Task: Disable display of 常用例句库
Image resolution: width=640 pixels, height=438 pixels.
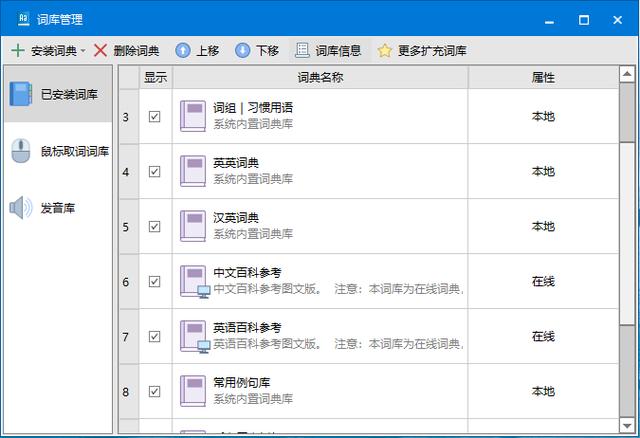Action: tap(154, 391)
